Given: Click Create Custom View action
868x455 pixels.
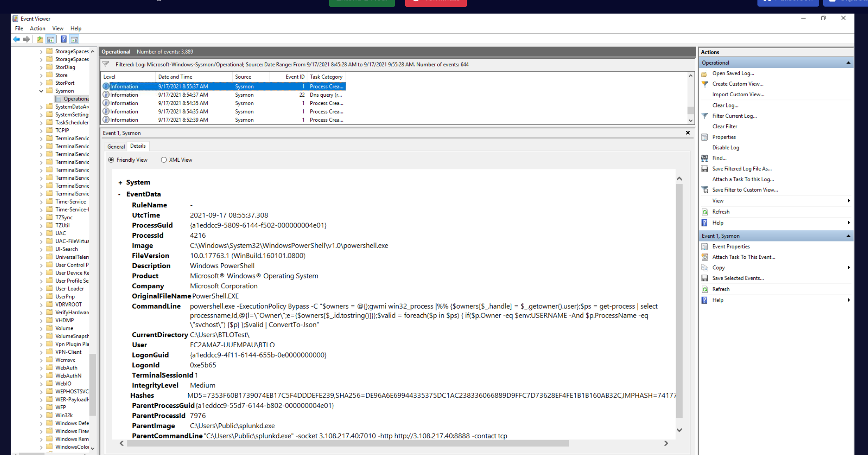Looking at the screenshot, I should (738, 84).
